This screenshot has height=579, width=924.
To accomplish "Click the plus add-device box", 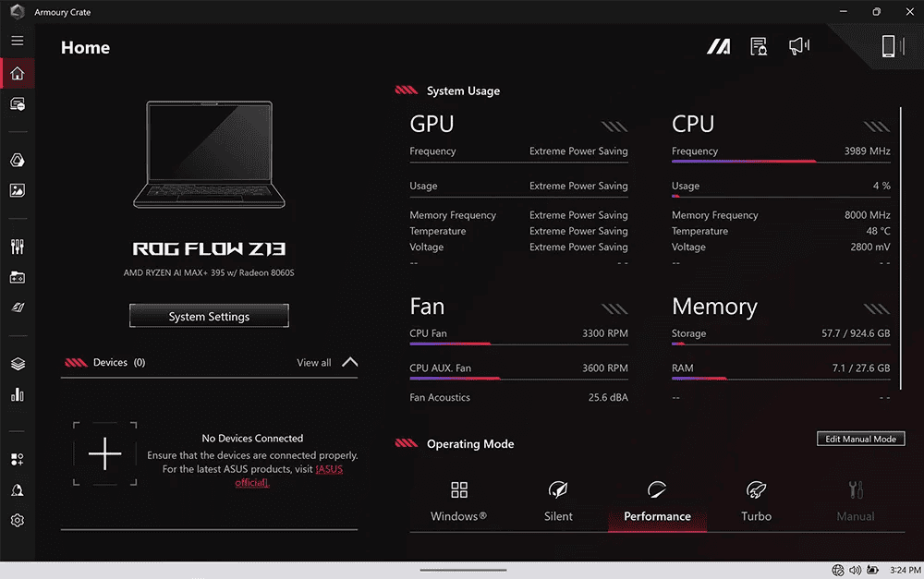I will click(x=105, y=453).
